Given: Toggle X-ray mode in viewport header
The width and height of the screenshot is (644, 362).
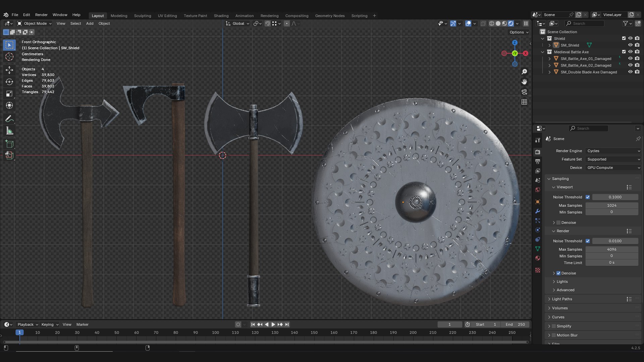Looking at the screenshot, I should tap(483, 23).
